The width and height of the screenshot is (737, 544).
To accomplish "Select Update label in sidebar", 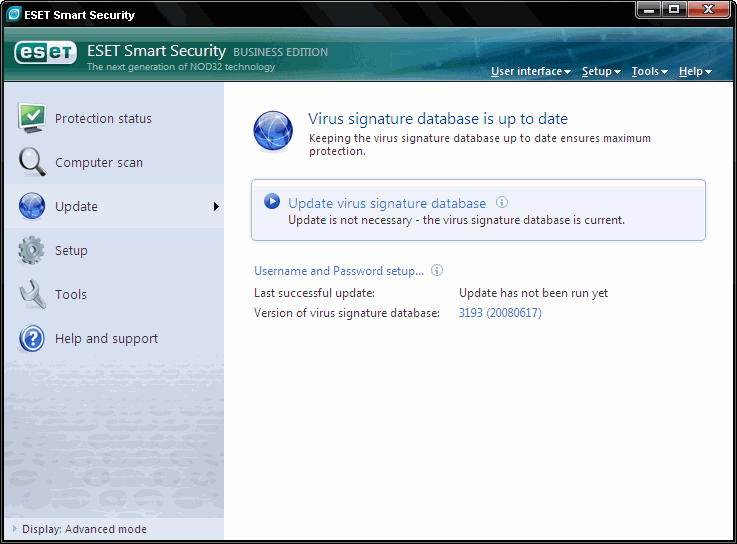I will (x=76, y=207).
